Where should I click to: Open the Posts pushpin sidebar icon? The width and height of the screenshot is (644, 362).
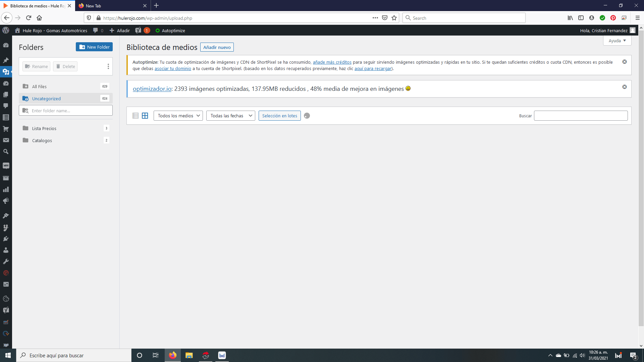tap(6, 60)
